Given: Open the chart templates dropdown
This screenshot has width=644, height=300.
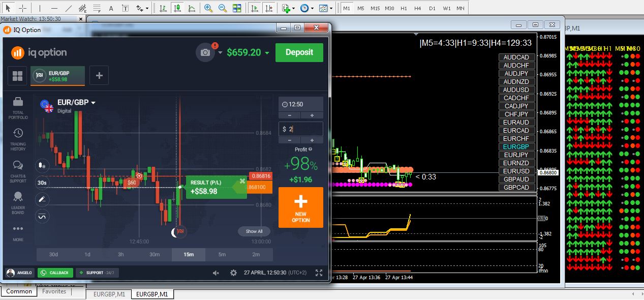Looking at the screenshot, I should pos(325,8).
